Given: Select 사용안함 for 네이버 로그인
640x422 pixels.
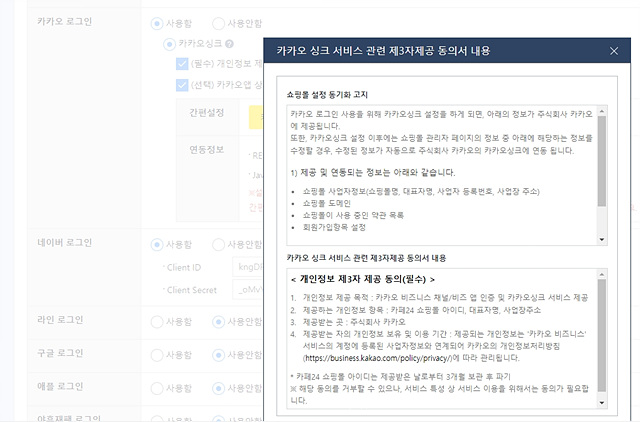Looking at the screenshot, I should point(218,244).
